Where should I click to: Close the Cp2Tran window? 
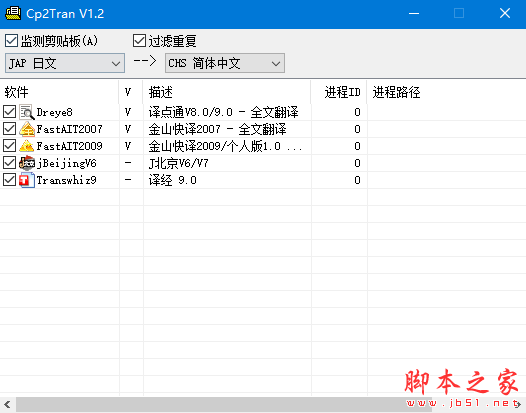coord(505,13)
